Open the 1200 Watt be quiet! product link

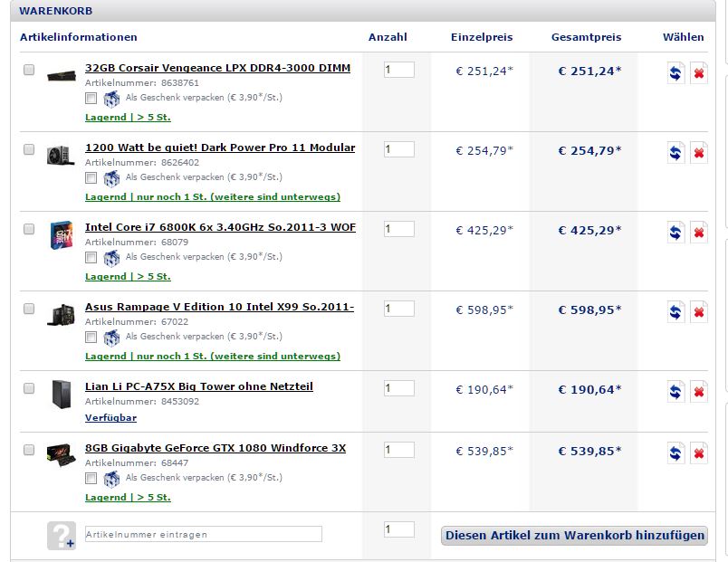pos(220,148)
